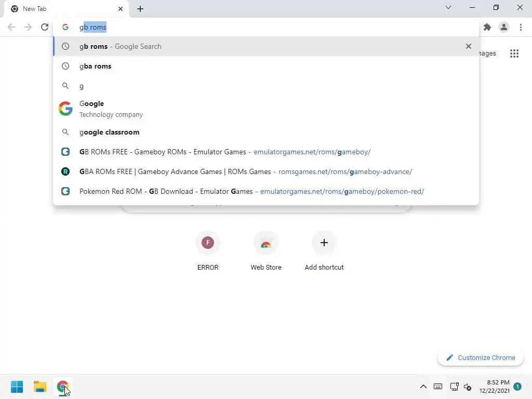Reload the page with the refresh icon
Image resolution: width=532 pixels, height=399 pixels.
(45, 27)
